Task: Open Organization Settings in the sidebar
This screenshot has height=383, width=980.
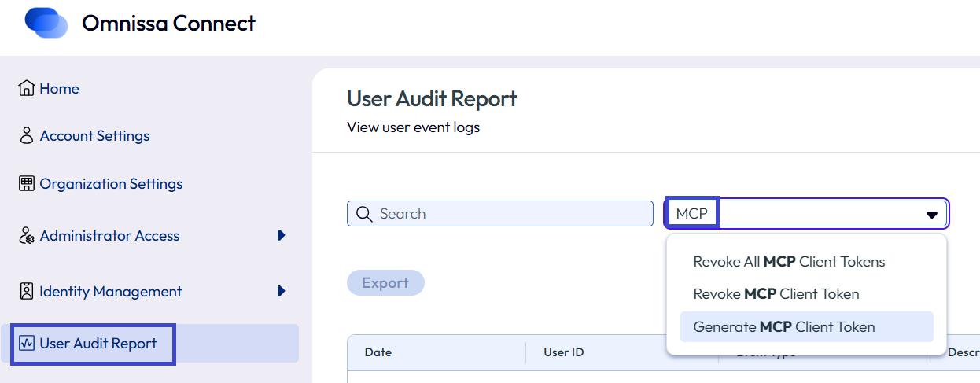Action: point(111,184)
